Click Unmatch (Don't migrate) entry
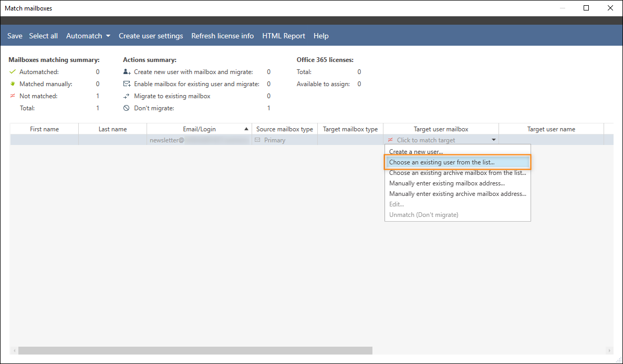Viewport: 623px width, 364px height. point(458,215)
